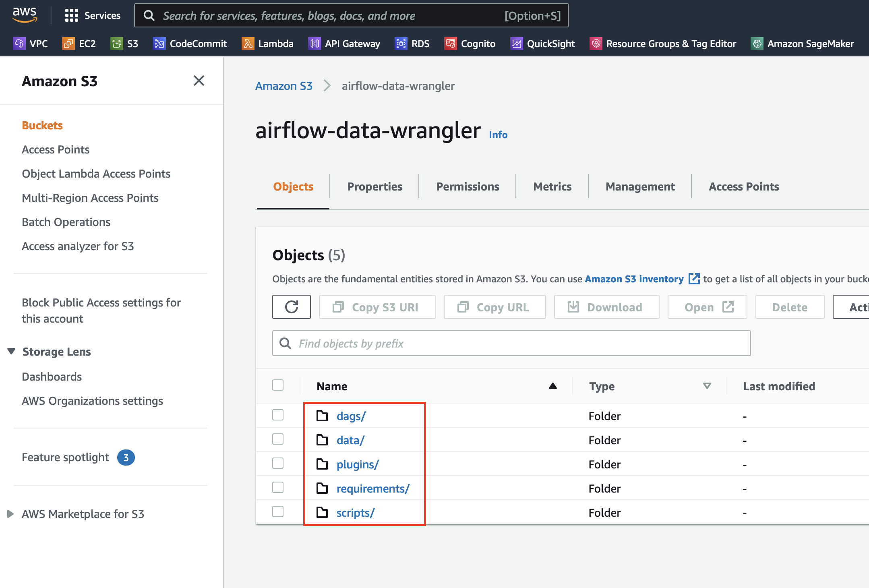Sort by Type column arrow
Screen dimensions: 869x588
pos(707,386)
